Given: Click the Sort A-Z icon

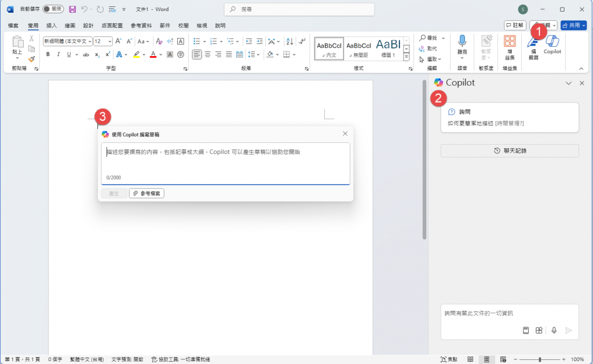Looking at the screenshot, I should (x=290, y=41).
